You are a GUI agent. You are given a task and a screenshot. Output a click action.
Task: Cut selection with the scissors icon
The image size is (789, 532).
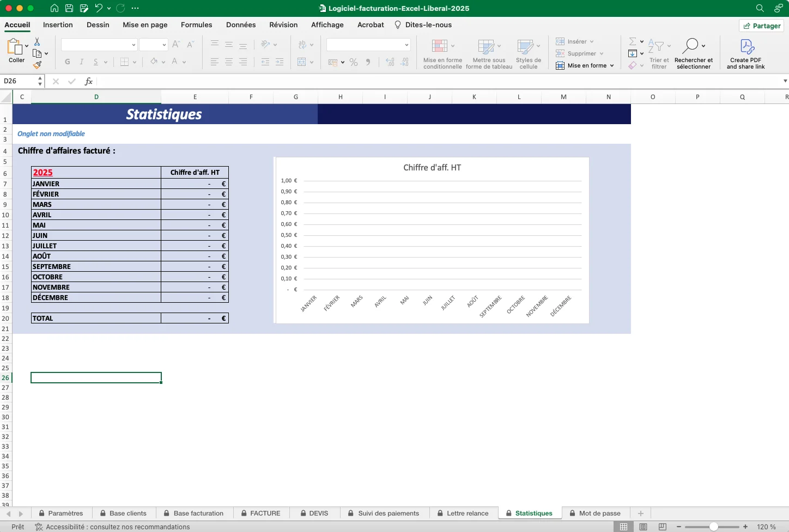[x=37, y=42]
